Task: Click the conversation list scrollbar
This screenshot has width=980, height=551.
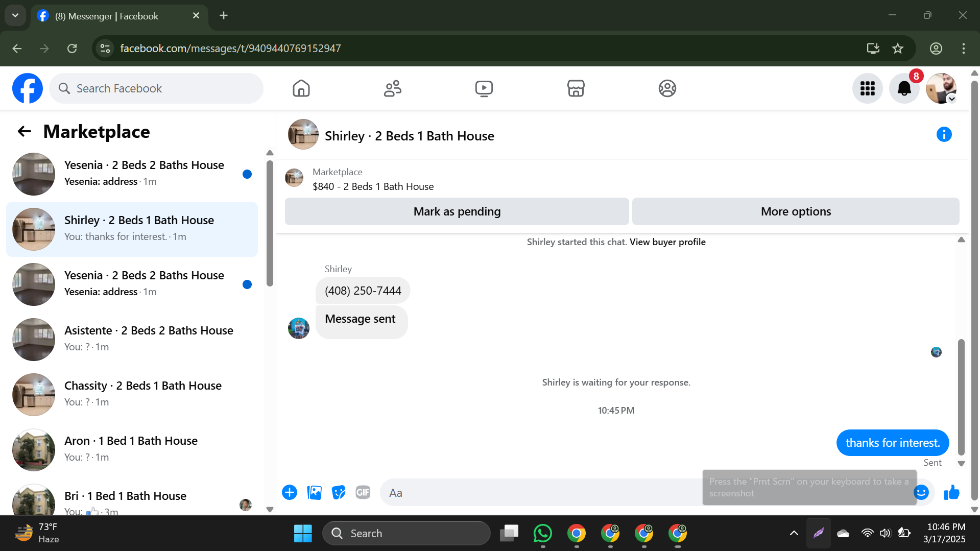Action: coord(270,224)
